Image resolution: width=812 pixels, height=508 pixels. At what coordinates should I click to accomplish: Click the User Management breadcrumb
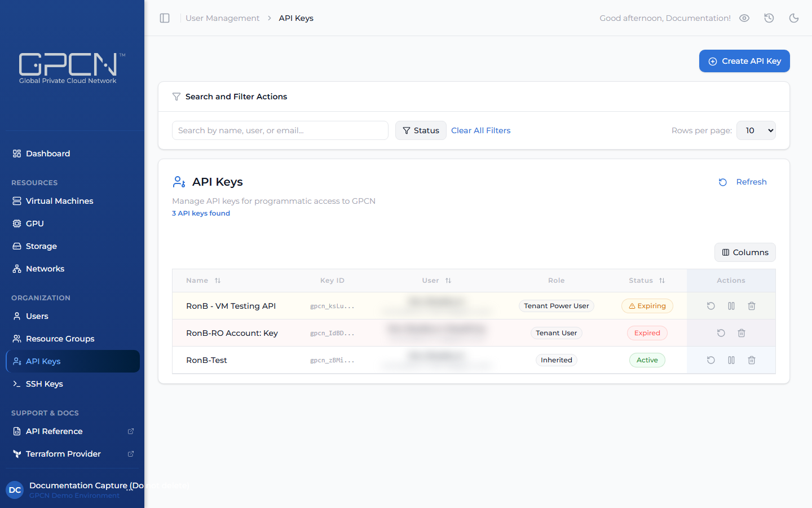coord(223,18)
